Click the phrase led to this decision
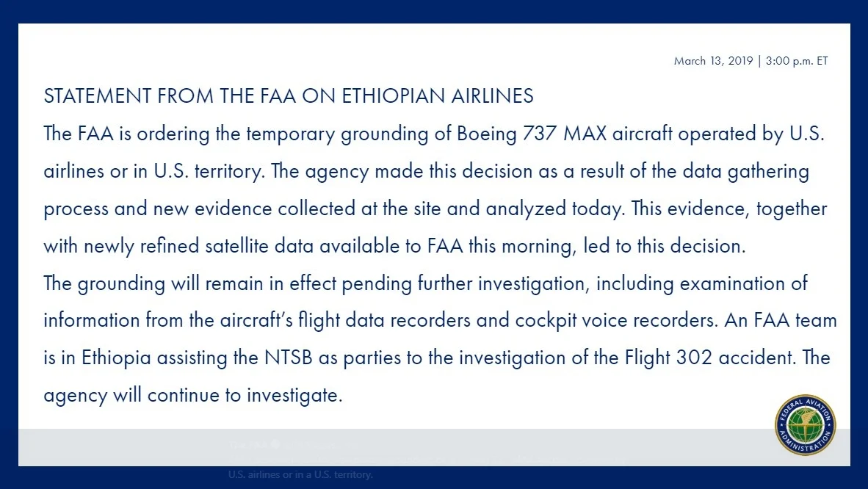Screen dimensions: 868x489 665,246
